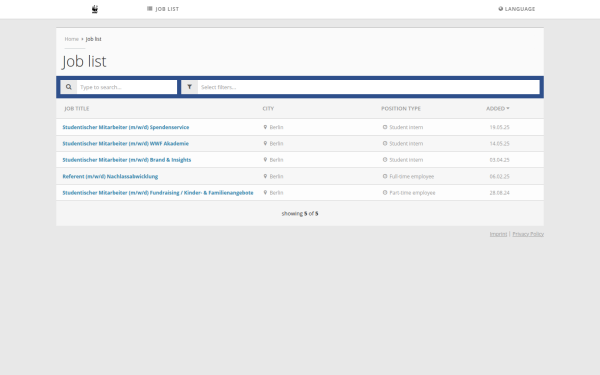Click location pin in Spendenservice row
The image size is (600, 375).
click(x=265, y=127)
